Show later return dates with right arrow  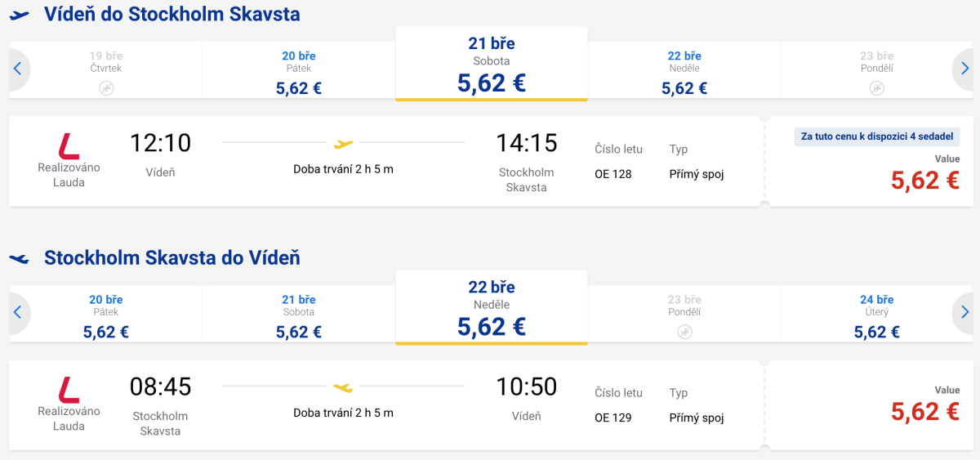[x=964, y=313]
